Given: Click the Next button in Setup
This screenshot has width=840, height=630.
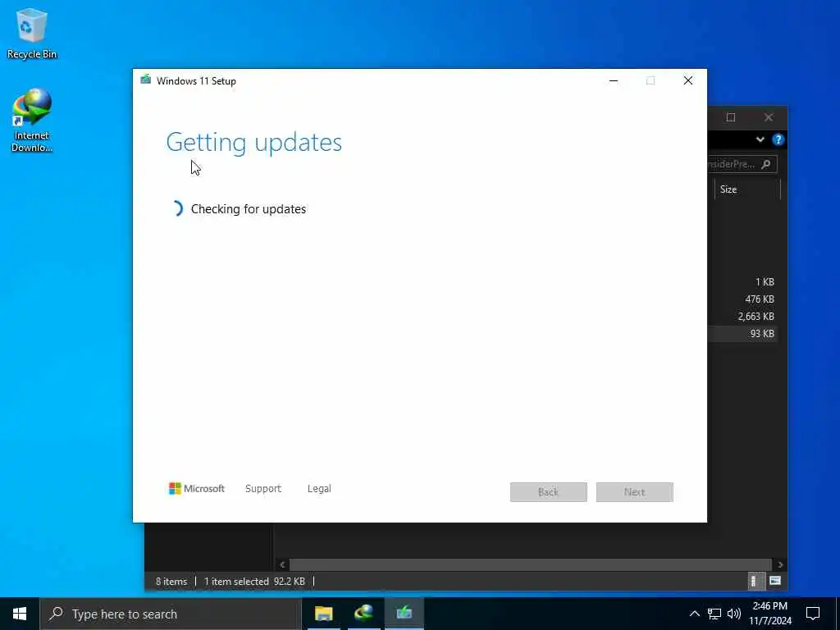Looking at the screenshot, I should pos(634,492).
